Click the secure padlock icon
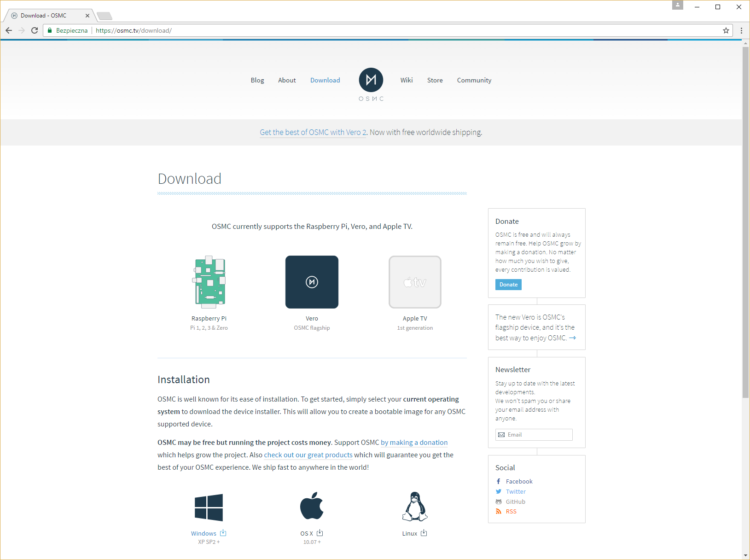This screenshot has width=750, height=560. (x=50, y=30)
